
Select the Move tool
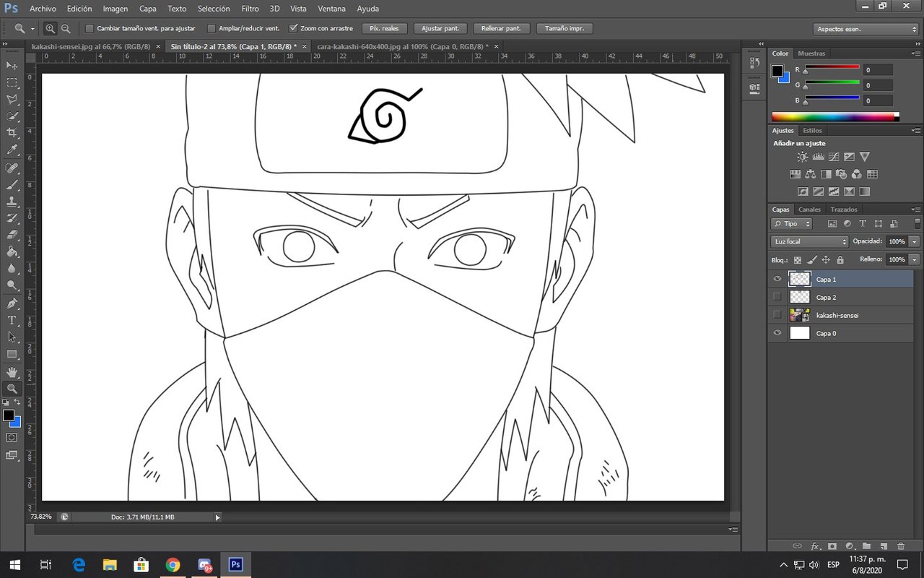tap(12, 66)
